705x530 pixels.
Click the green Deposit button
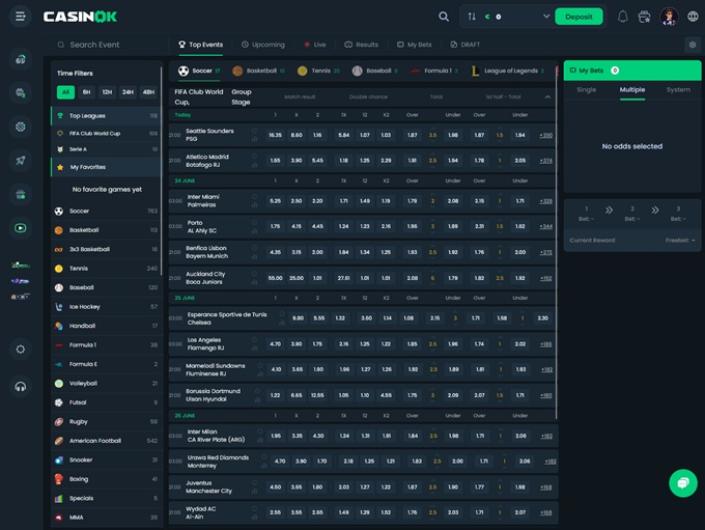579,16
